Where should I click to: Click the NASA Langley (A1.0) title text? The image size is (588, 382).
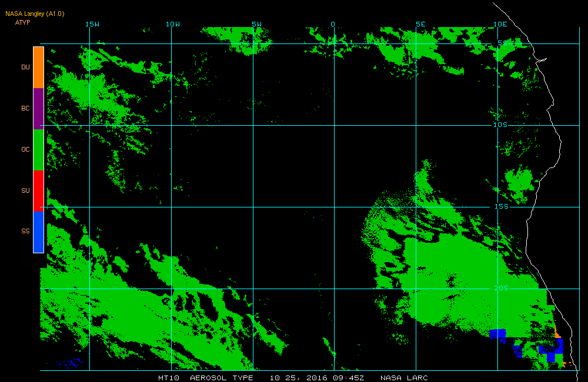pyautogui.click(x=35, y=14)
